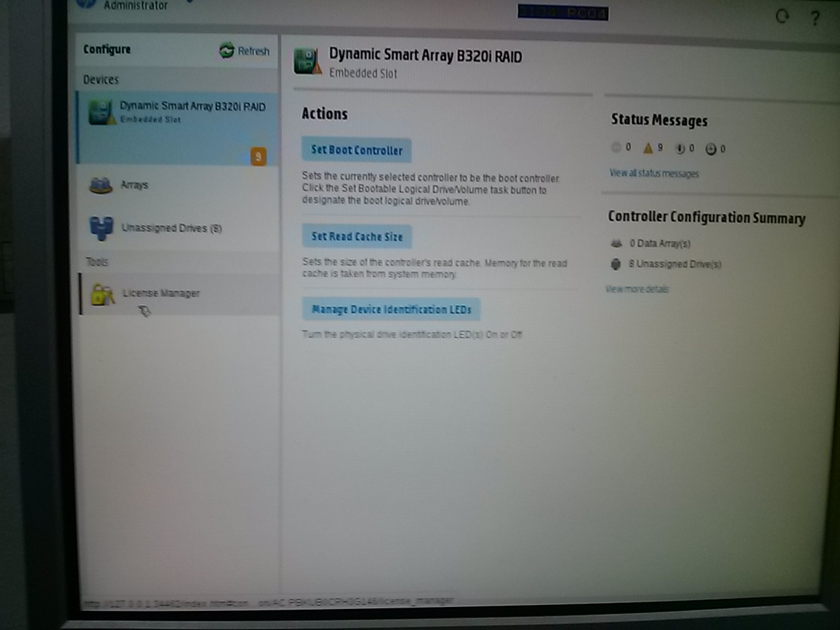The image size is (840, 630).
Task: Choose the Set Read Cache Size button
Action: tap(357, 236)
